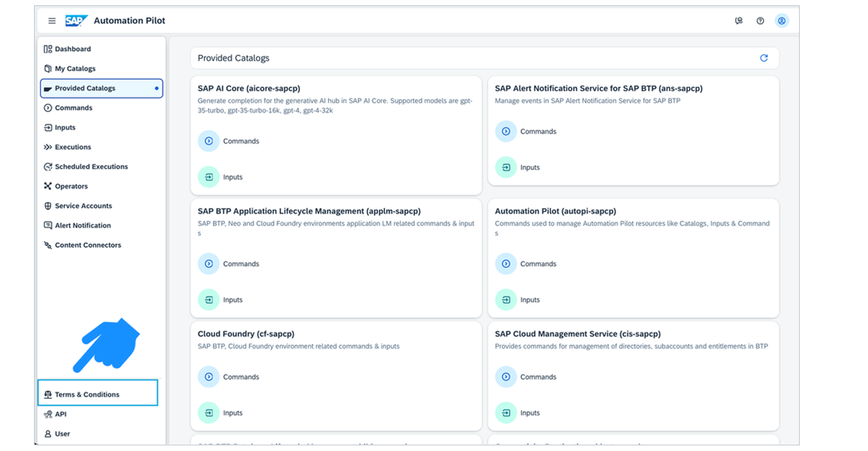The image size is (868, 451).
Task: Click the Operators sidebar icon
Action: (x=48, y=186)
